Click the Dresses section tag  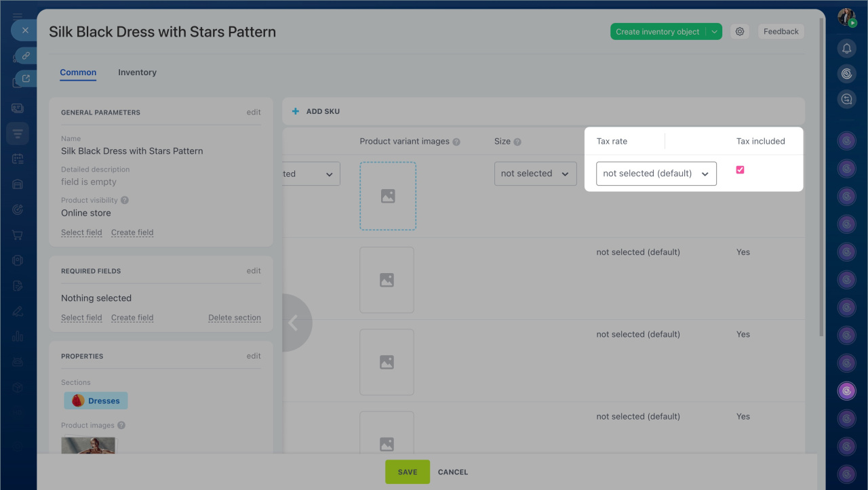(x=96, y=401)
